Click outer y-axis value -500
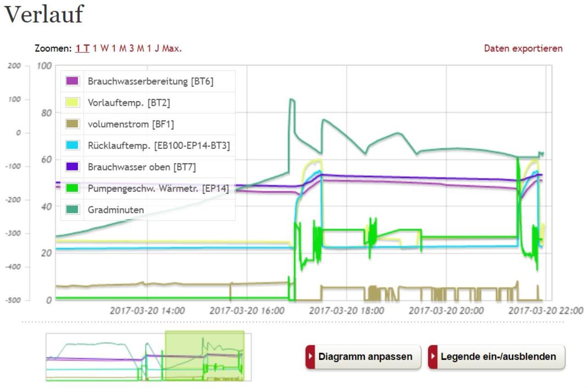The image size is (588, 388). pyautogui.click(x=13, y=300)
